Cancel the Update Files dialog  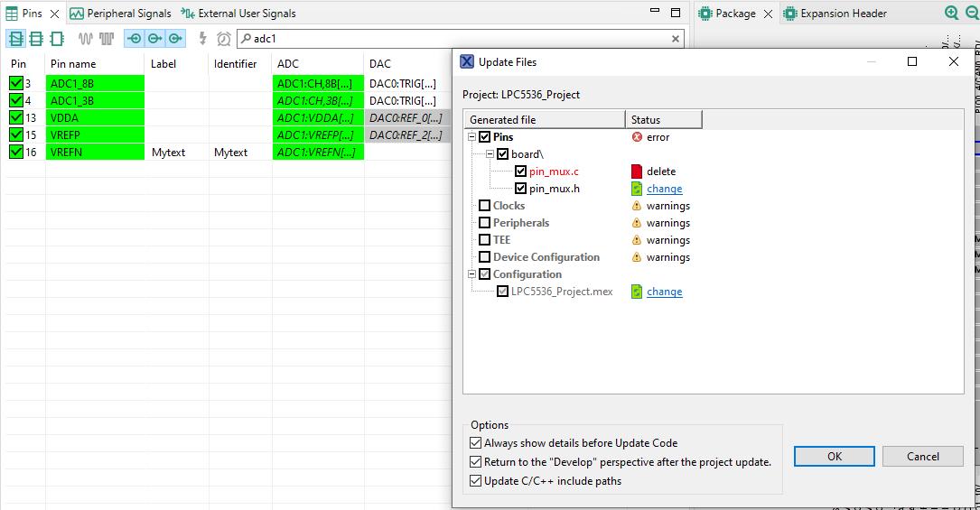point(923,457)
